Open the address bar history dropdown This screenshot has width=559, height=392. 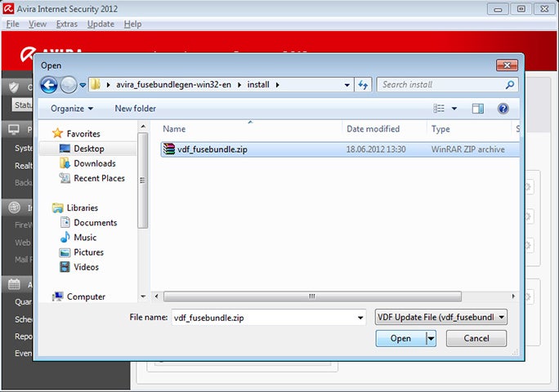347,85
